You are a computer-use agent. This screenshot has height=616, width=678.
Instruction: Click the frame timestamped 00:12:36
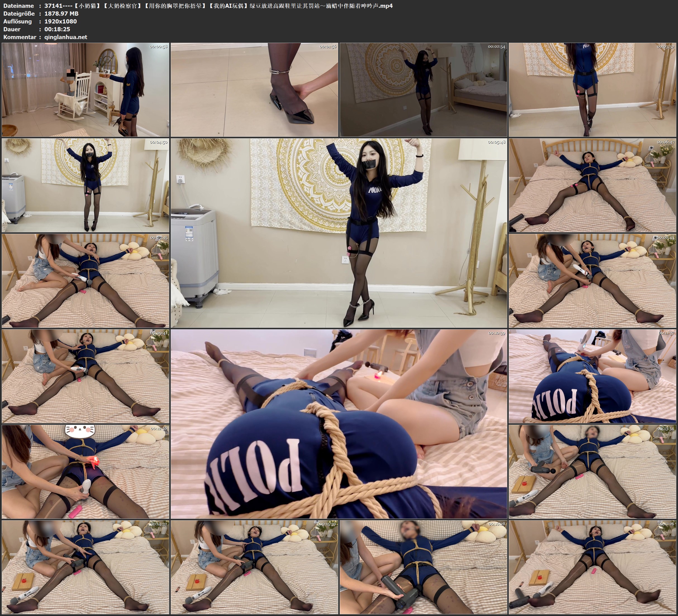tap(85, 471)
